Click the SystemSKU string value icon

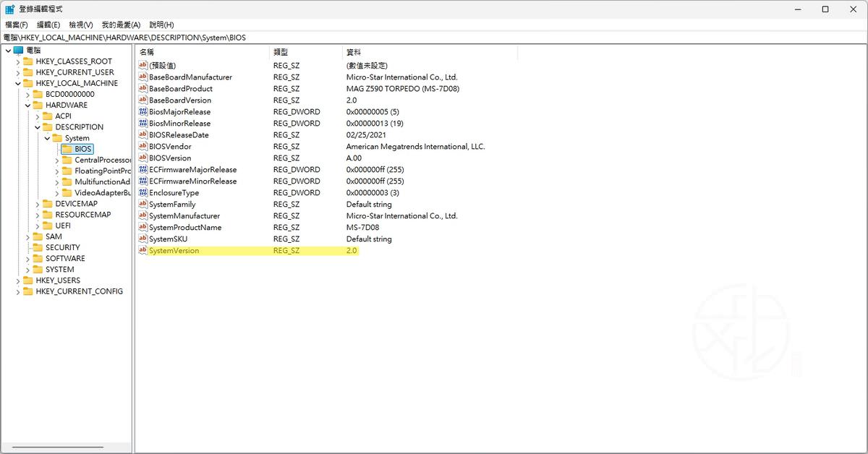pyautogui.click(x=142, y=239)
